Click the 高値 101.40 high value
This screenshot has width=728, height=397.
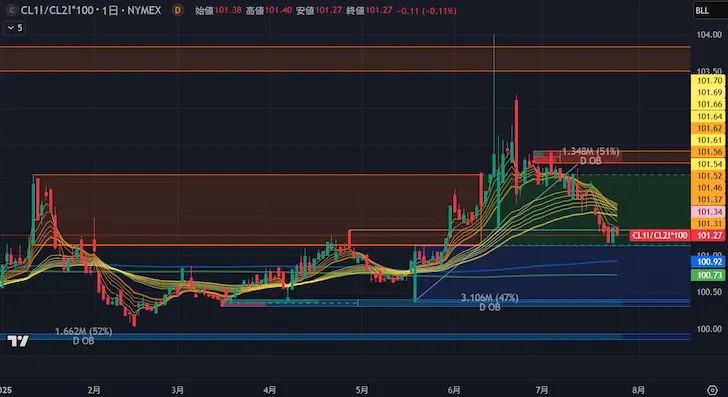coord(269,10)
